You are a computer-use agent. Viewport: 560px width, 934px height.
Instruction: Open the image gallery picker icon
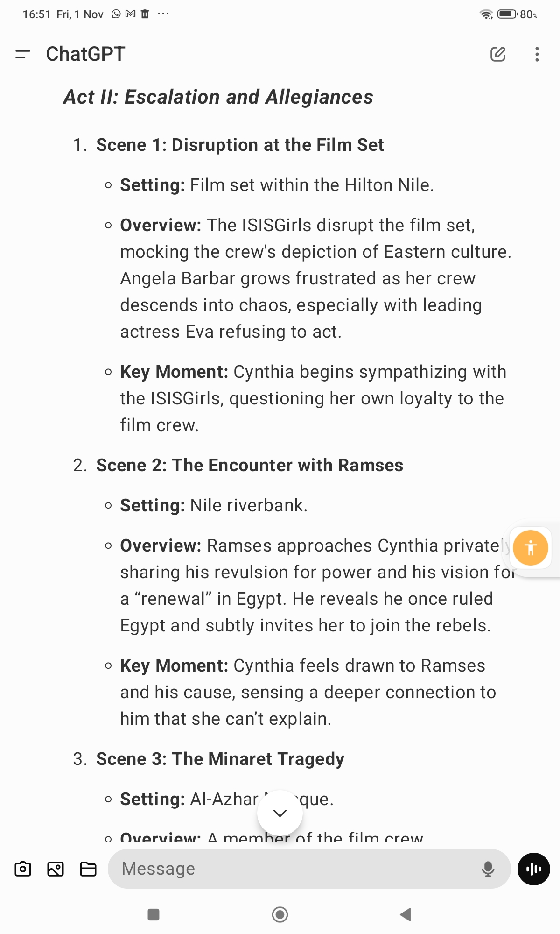[x=56, y=869]
